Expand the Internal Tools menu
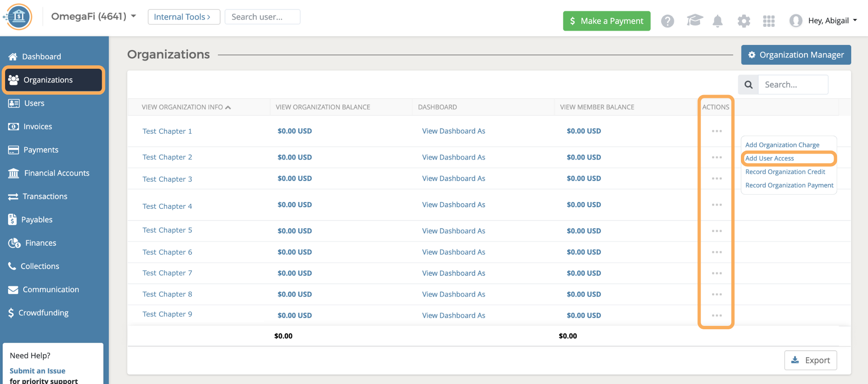This screenshot has width=868, height=384. (184, 17)
